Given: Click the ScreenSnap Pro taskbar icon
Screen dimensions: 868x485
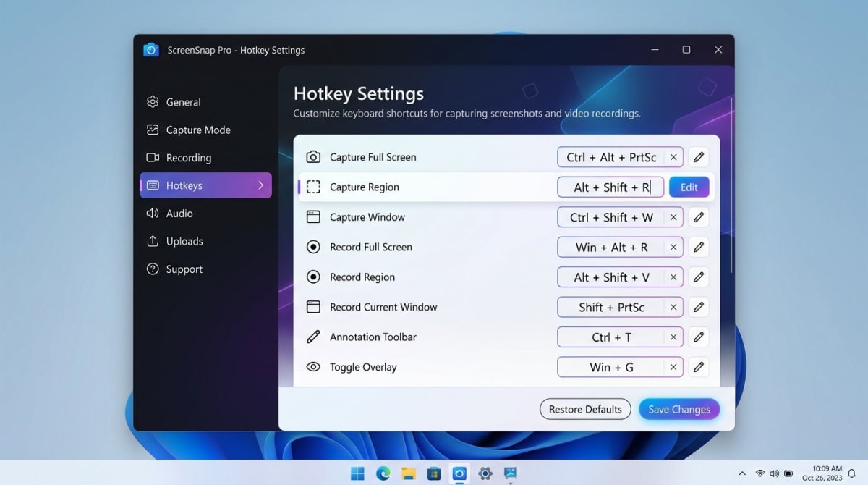Looking at the screenshot, I should click(459, 473).
